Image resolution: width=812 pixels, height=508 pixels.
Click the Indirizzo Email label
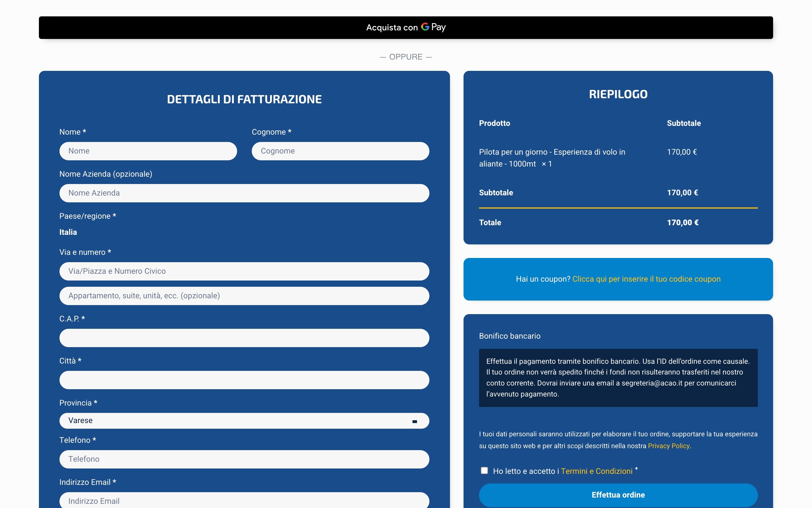88,482
